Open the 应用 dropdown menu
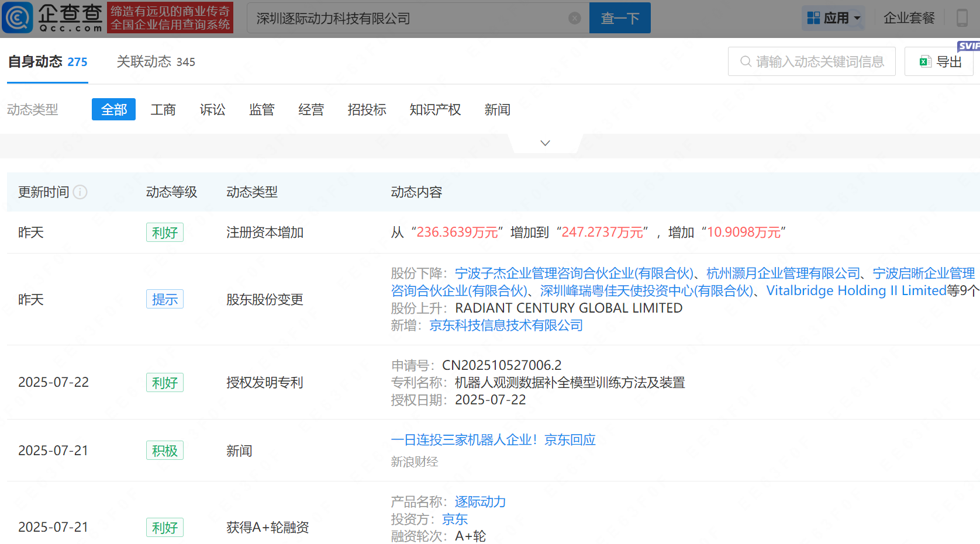The width and height of the screenshot is (980, 544). [x=838, y=18]
